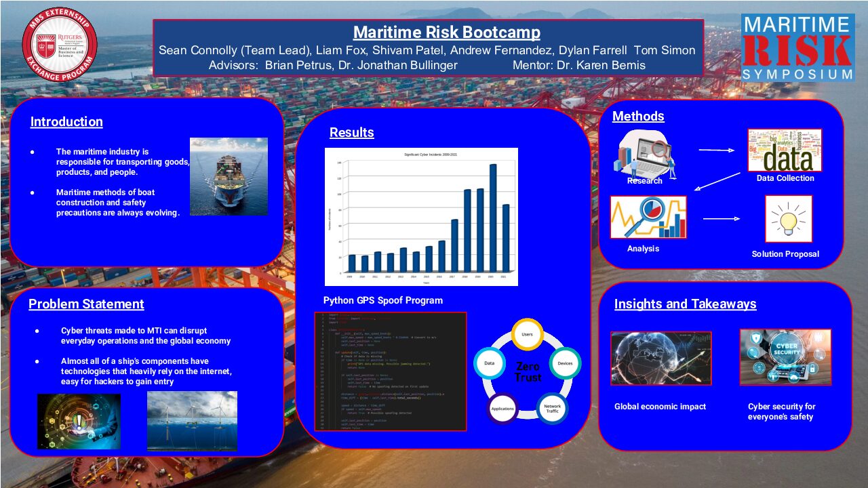The width and height of the screenshot is (868, 488).
Task: Click the offshore wind turbines photo
Action: (x=192, y=421)
